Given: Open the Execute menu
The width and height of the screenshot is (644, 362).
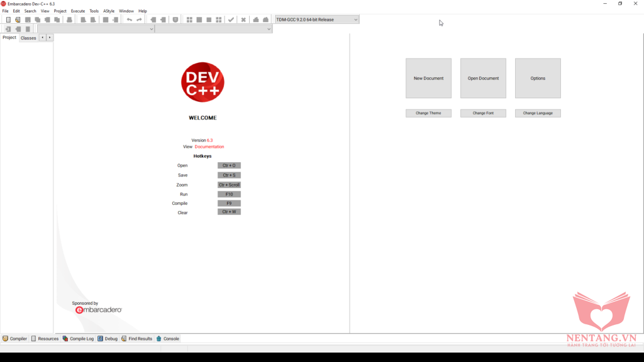Looking at the screenshot, I should pyautogui.click(x=78, y=11).
